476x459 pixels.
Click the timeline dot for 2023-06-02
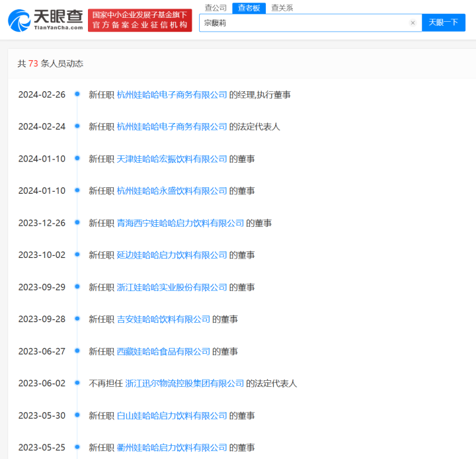[77, 384]
